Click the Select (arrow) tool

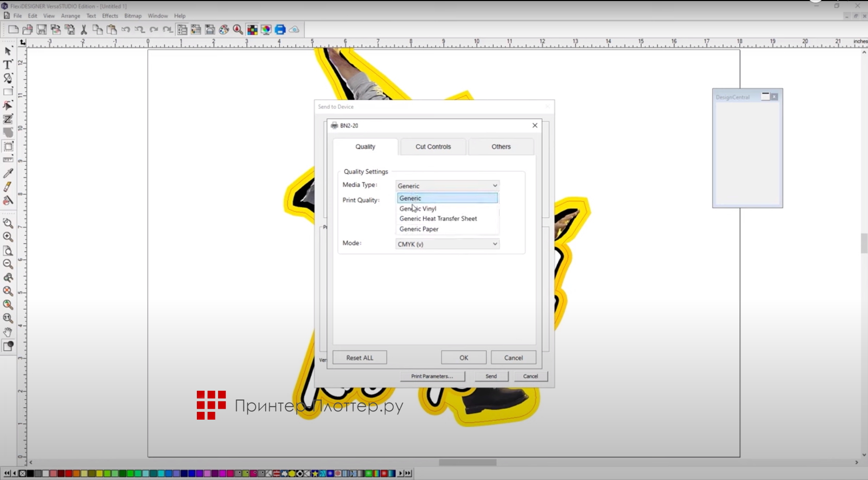tap(8, 51)
